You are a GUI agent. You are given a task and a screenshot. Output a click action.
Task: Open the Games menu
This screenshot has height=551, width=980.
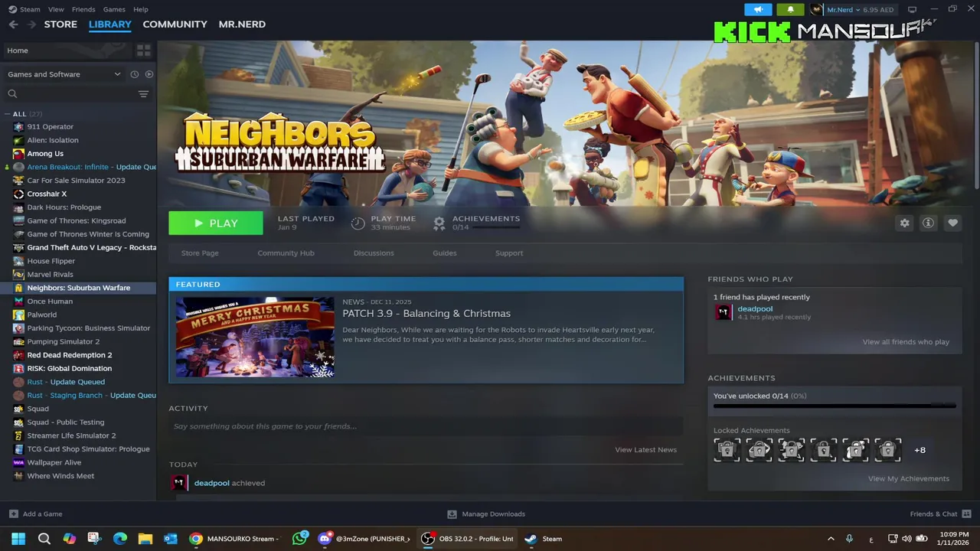point(114,9)
